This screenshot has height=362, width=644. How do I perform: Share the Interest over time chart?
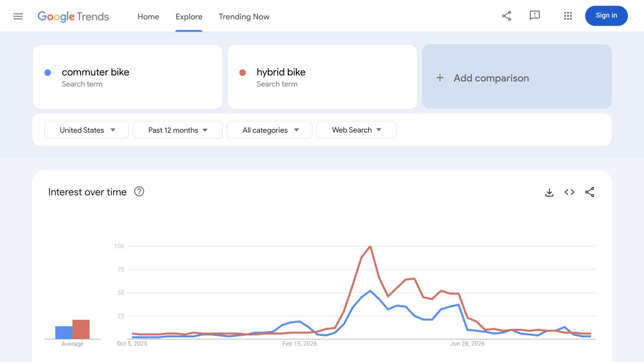[x=590, y=192]
